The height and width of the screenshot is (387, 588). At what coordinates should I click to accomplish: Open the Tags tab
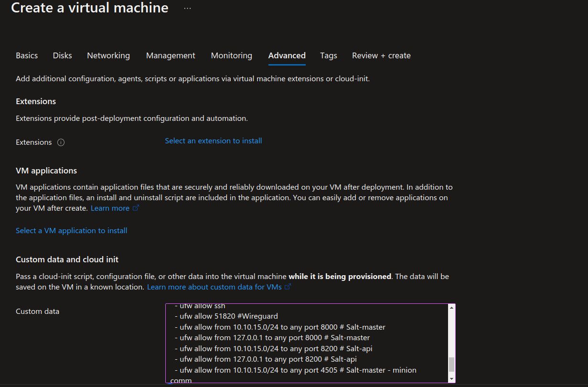pos(328,55)
